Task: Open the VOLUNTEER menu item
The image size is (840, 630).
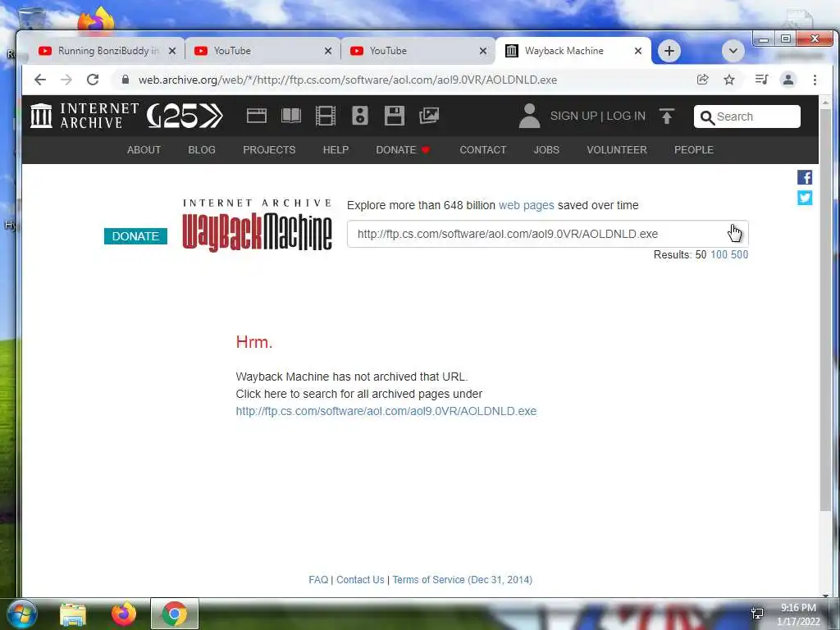Action: tap(617, 150)
